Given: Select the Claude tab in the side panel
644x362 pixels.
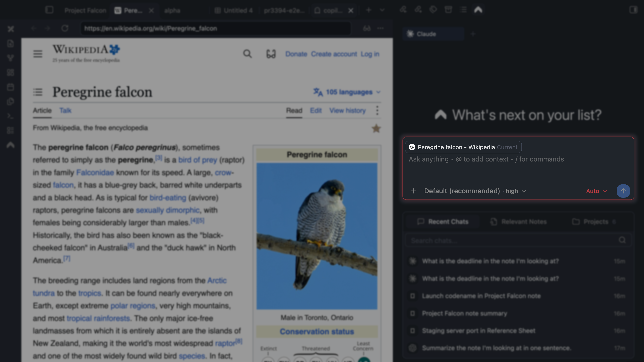Looking at the screenshot, I should click(x=433, y=34).
